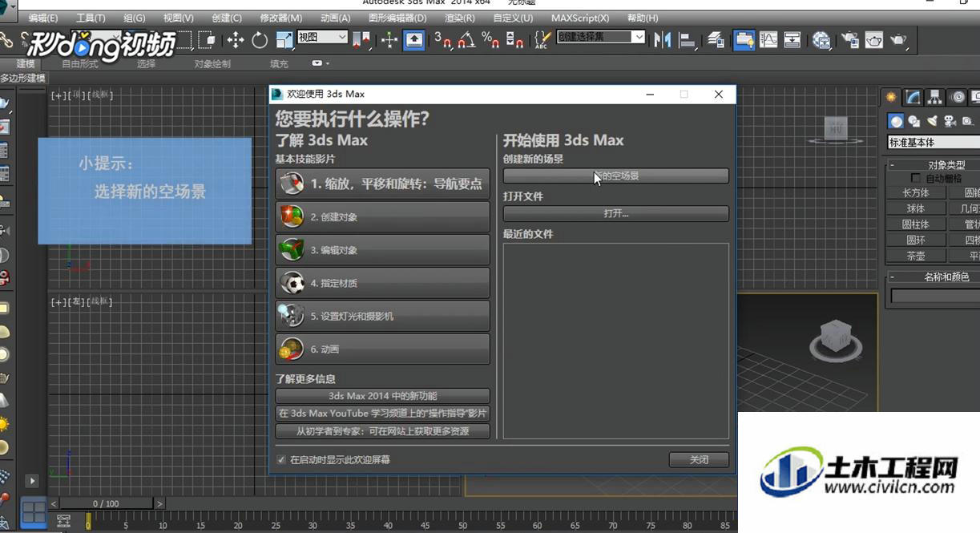The width and height of the screenshot is (980, 533).
Task: Open 3ds Max 2014 中的新功能 link
Action: 382,396
